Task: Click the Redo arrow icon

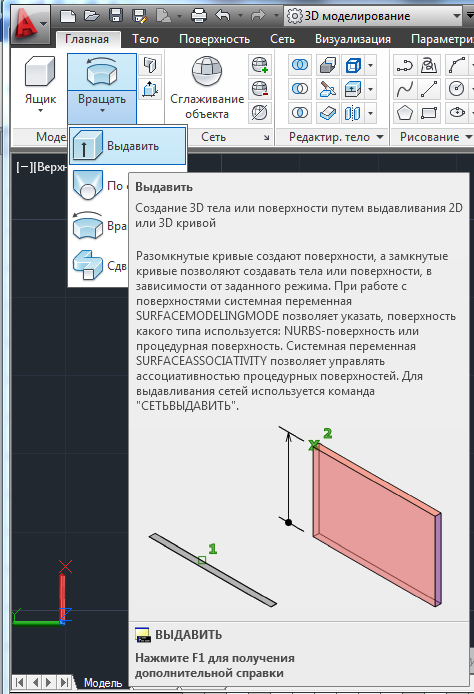Action: click(257, 16)
